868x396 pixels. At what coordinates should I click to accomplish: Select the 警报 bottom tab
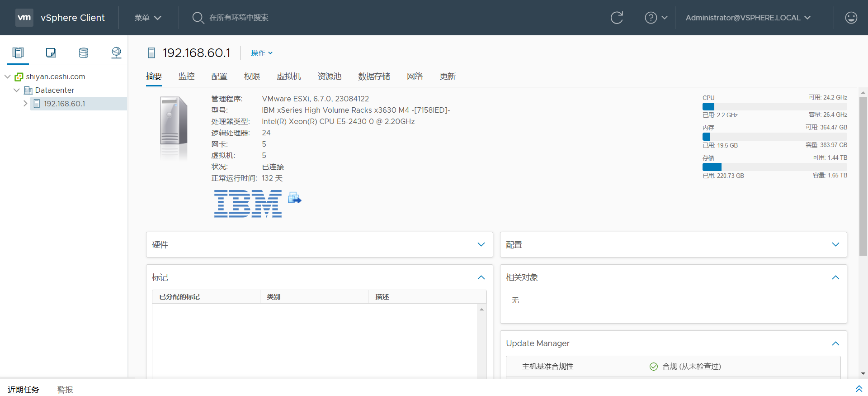[x=65, y=390]
